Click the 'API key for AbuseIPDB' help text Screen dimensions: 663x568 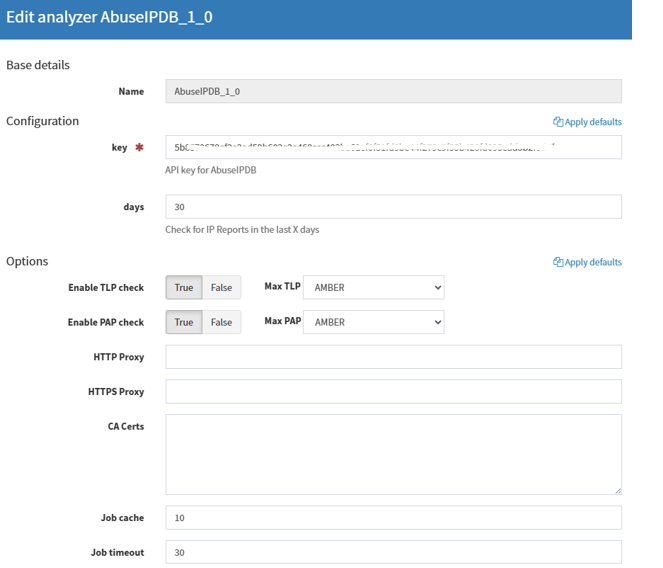pyautogui.click(x=211, y=170)
